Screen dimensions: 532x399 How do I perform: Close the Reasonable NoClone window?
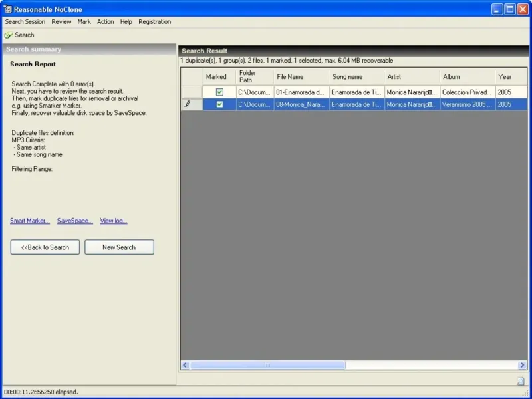(x=523, y=9)
